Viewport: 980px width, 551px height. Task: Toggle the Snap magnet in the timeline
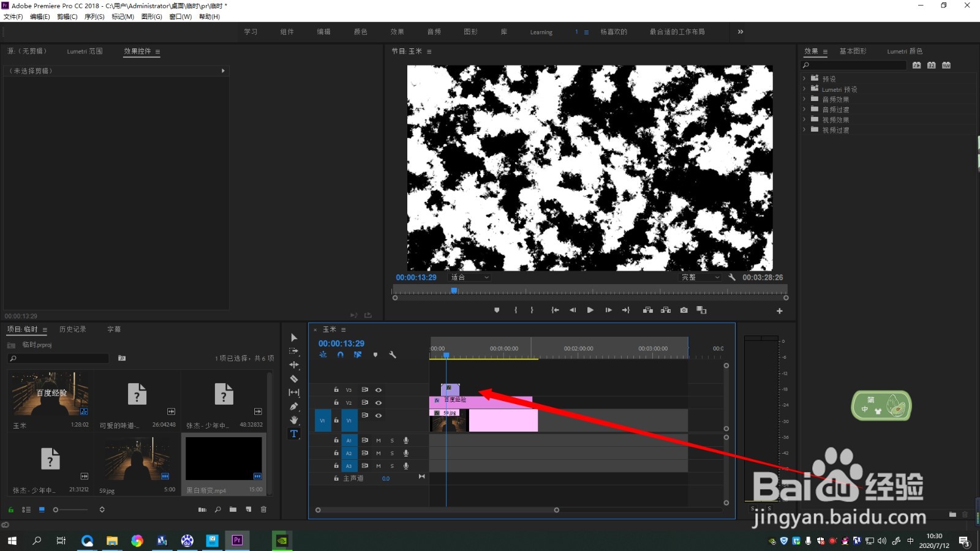point(341,354)
